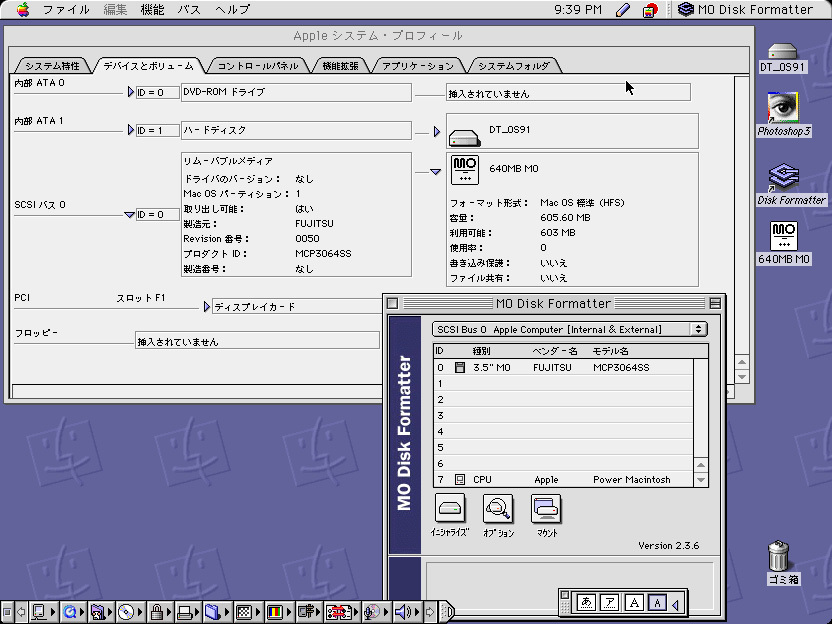Switch input to katakana ア mode
The width and height of the screenshot is (832, 624).
610,603
